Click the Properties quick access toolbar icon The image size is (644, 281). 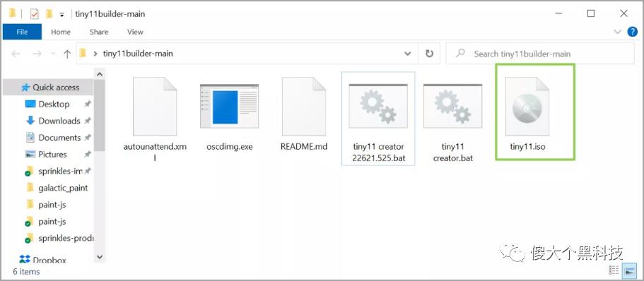(35, 14)
